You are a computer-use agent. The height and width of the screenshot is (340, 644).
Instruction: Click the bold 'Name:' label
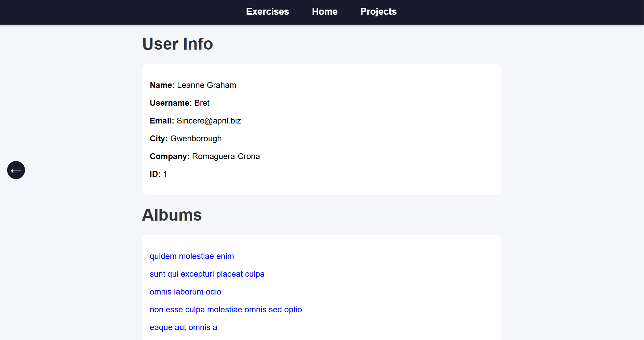pos(162,85)
